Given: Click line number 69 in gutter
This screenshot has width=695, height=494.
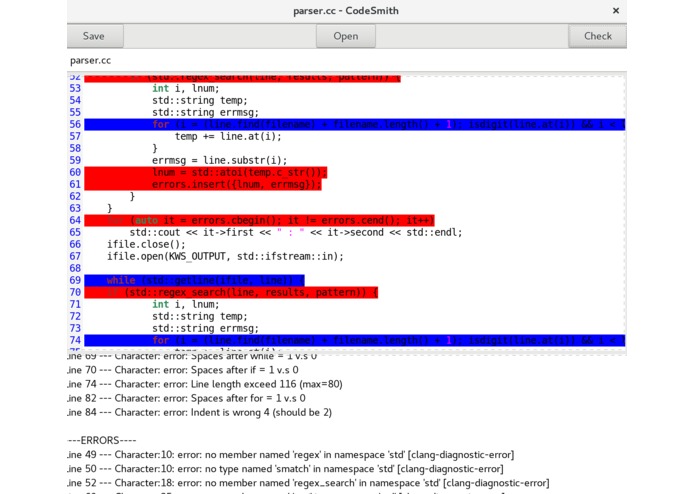Looking at the screenshot, I should point(75,280).
